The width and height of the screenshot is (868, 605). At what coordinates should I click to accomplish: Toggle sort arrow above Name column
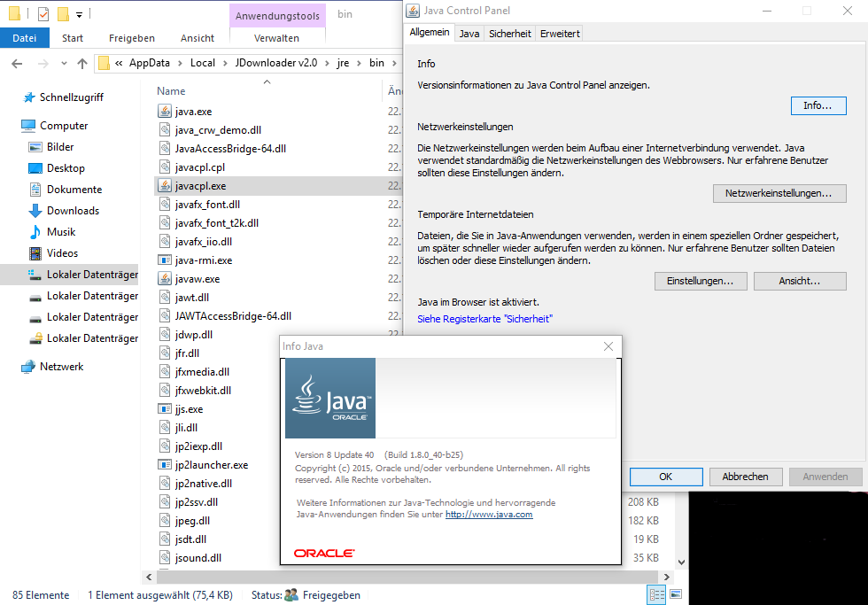(267, 81)
